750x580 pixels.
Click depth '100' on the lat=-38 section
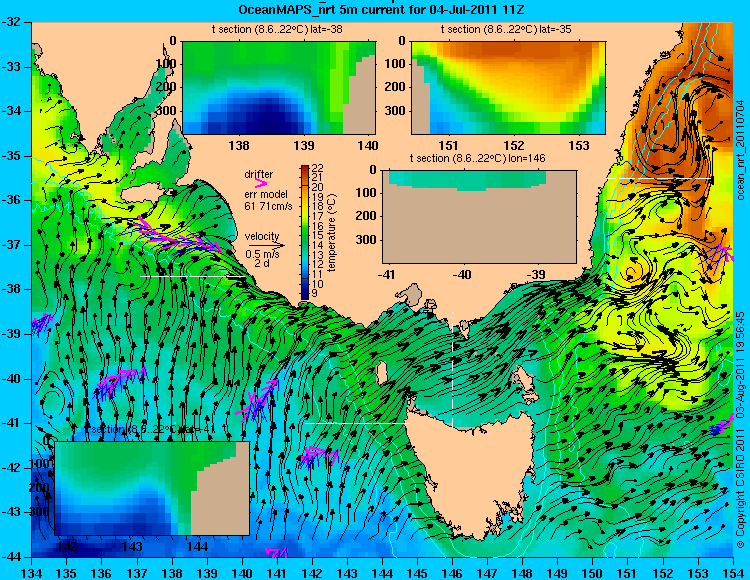coord(168,64)
